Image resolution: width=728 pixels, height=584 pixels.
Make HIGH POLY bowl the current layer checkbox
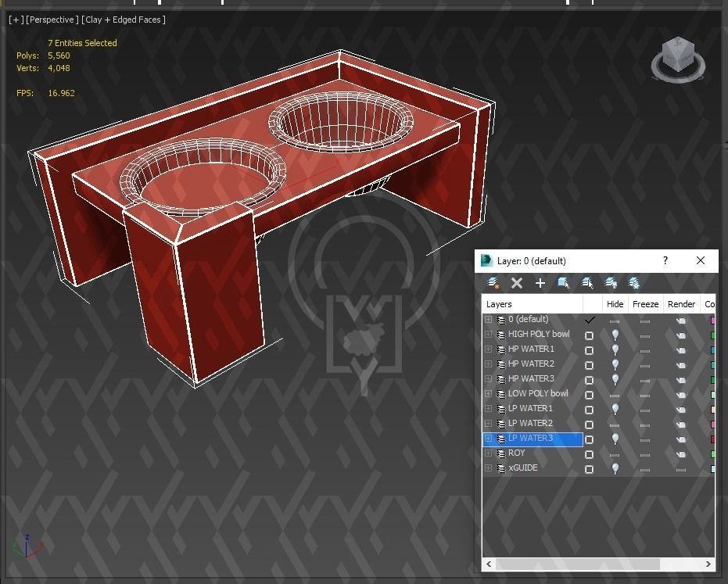click(589, 335)
